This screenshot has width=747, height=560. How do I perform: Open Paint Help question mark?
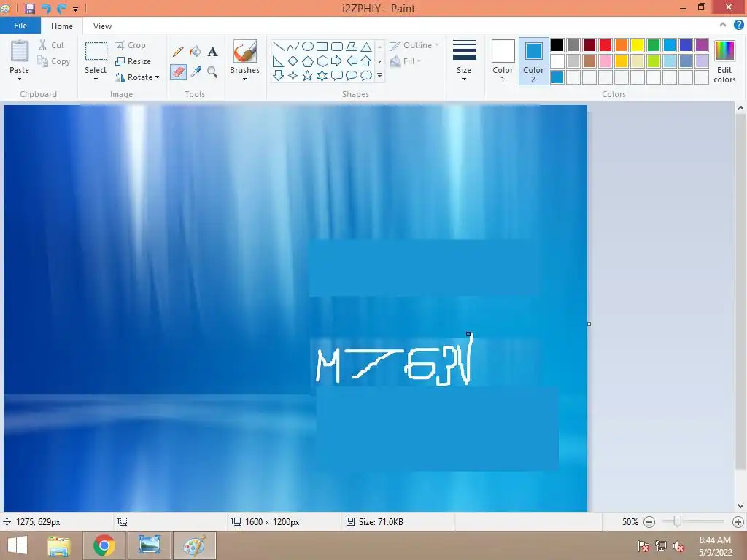point(738,26)
